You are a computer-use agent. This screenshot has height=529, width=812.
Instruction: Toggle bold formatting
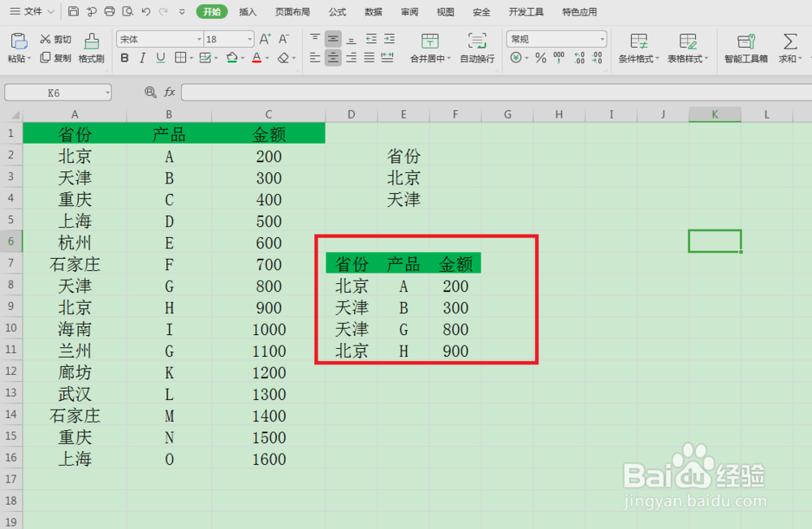124,58
